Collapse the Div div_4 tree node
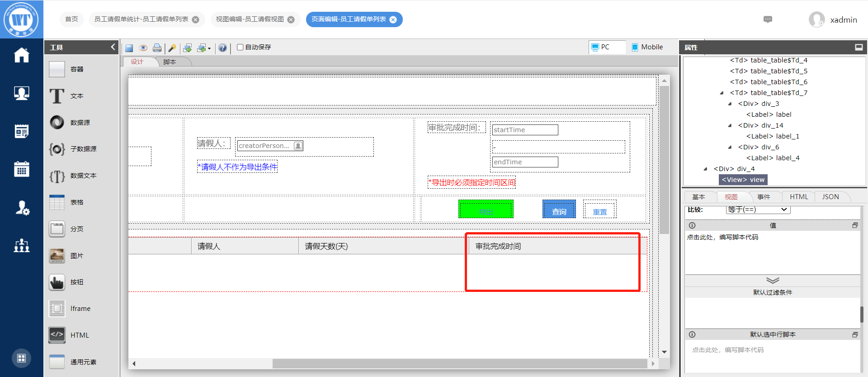This screenshot has width=868, height=377. tap(705, 169)
